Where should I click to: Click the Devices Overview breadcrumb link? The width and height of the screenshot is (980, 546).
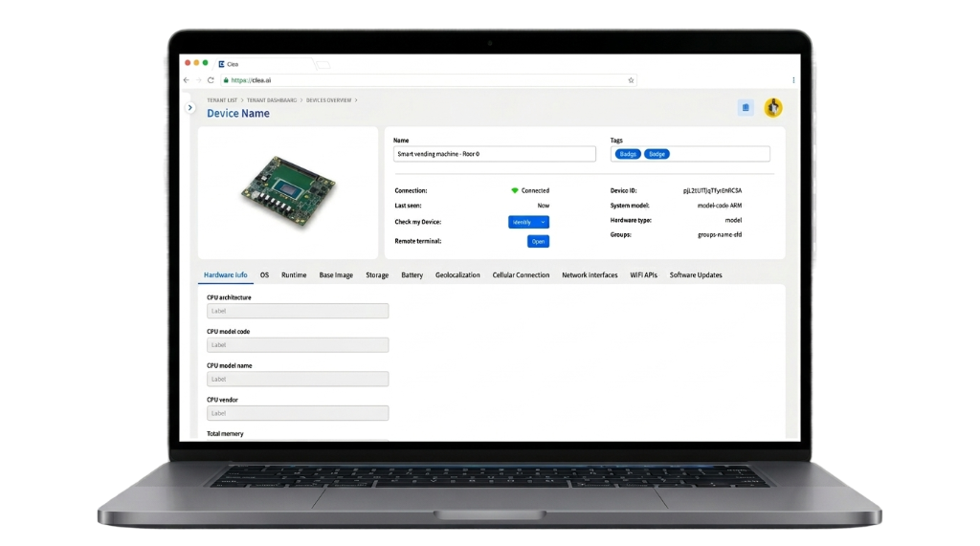click(328, 99)
